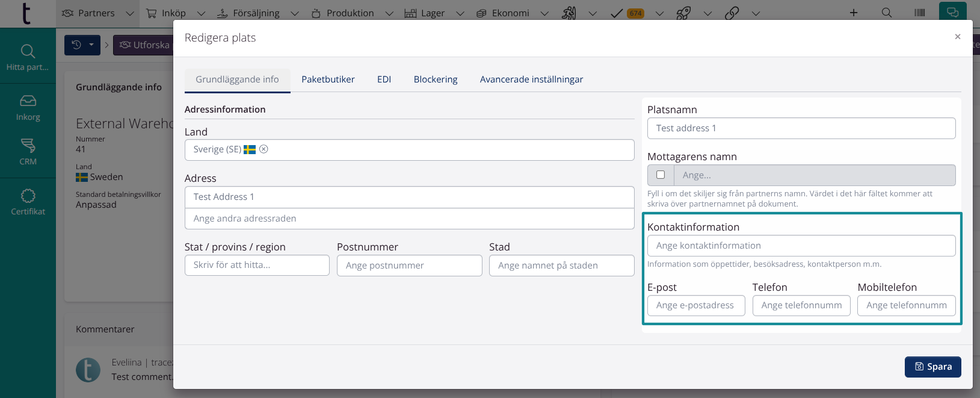The width and height of the screenshot is (980, 398).
Task: Select the Blockering tab
Action: (436, 79)
